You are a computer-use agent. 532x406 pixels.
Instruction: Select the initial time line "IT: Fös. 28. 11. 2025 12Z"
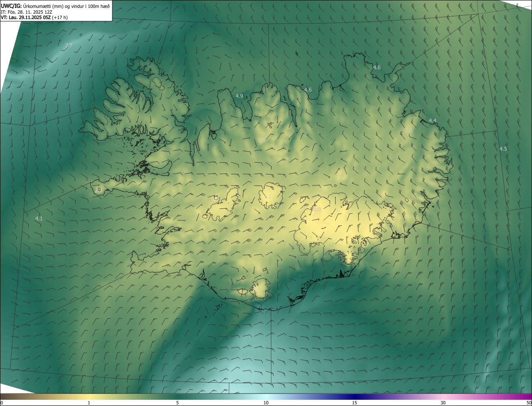coord(27,12)
